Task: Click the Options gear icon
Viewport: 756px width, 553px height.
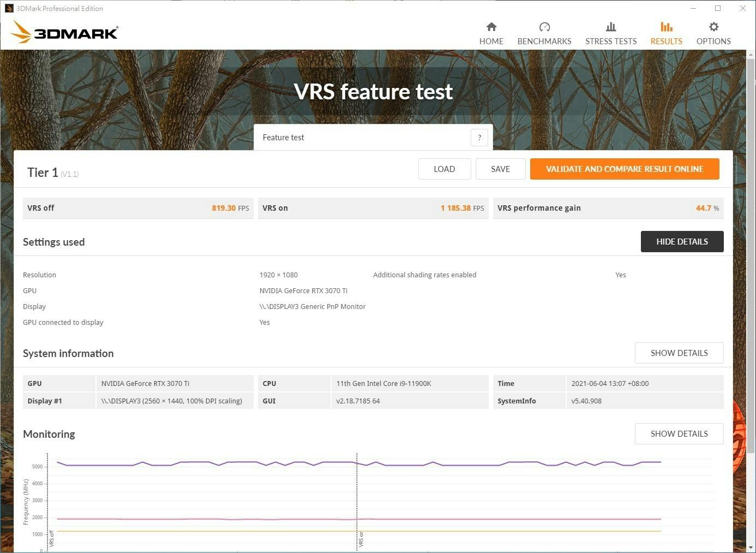Action: pos(713,27)
